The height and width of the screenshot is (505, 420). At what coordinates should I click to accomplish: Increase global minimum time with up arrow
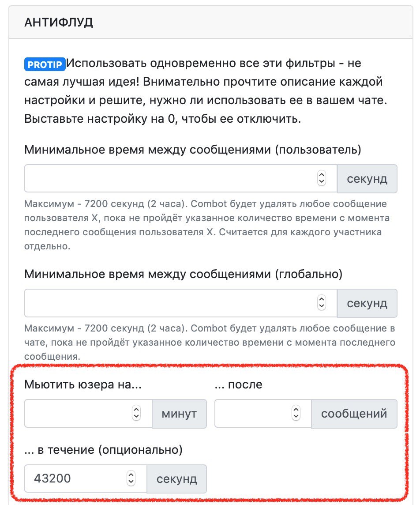[x=322, y=300]
